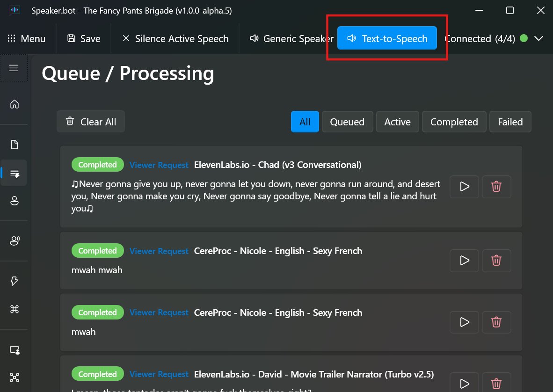This screenshot has width=553, height=392.
Task: Play the Never gonna give you up entry
Action: (x=464, y=187)
